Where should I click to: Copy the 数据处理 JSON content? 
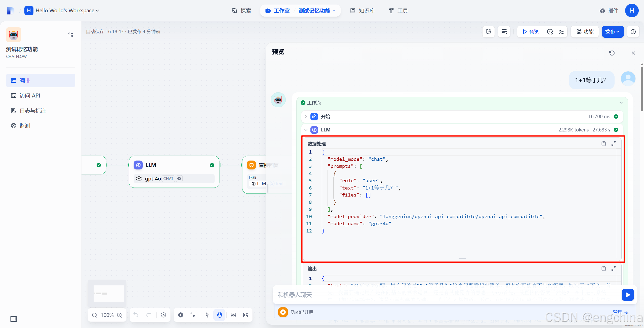coord(603,144)
